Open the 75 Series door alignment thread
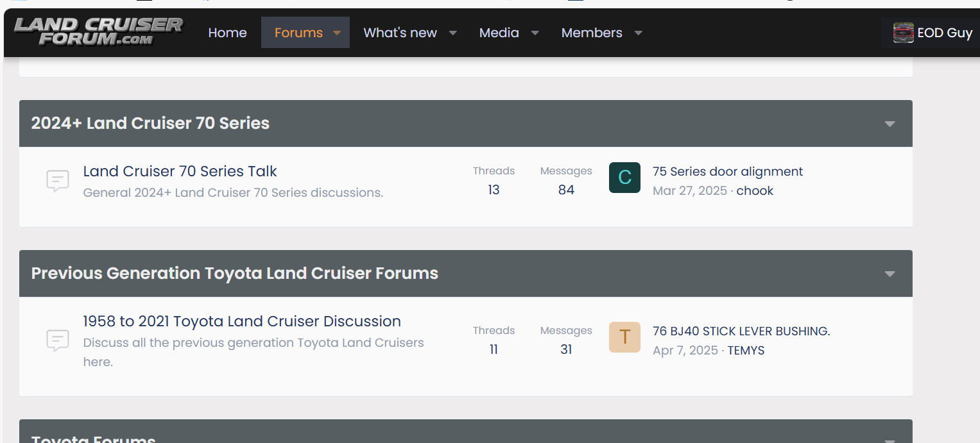Viewport: 980px width, 443px height. click(728, 171)
